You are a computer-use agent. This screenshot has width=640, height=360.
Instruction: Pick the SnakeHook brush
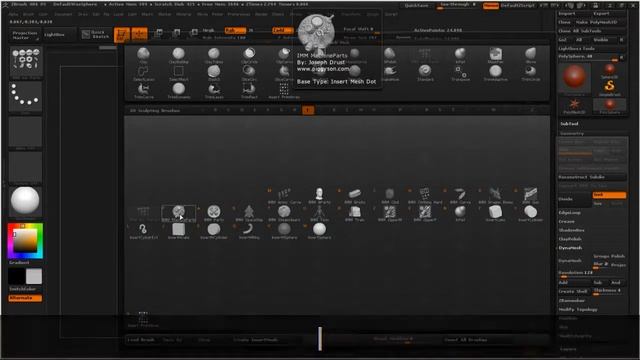tap(390, 73)
